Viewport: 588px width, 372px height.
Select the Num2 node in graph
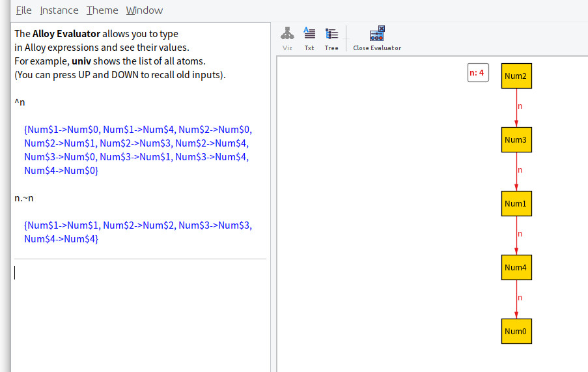pyautogui.click(x=516, y=76)
